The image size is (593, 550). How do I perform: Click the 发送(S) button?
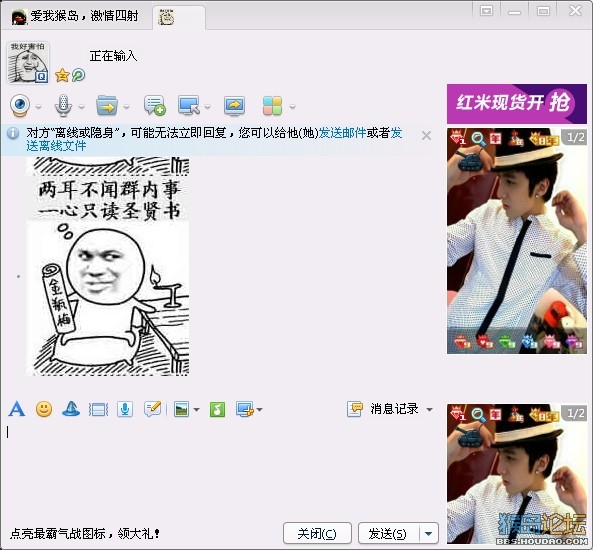(388, 533)
